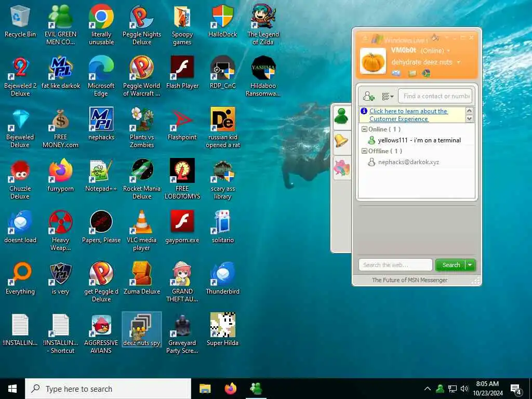Image resolution: width=532 pixels, height=399 pixels.
Task: Select the Microsoft Edge shortcut
Action: tap(101, 77)
